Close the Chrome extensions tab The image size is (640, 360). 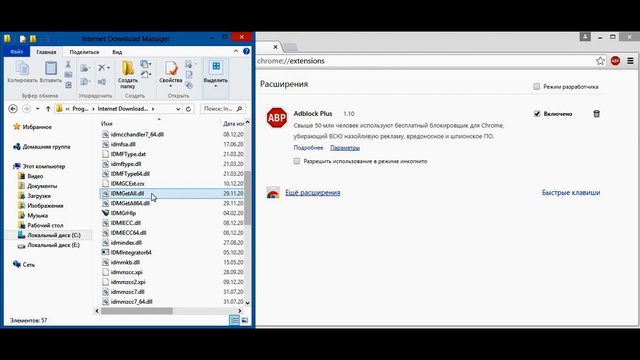tap(276, 47)
